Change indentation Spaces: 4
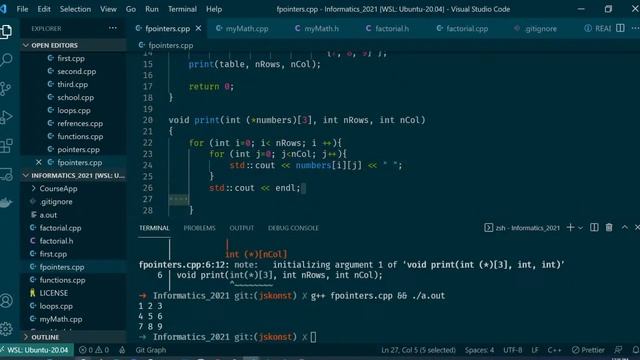Image resolution: width=640 pixels, height=360 pixels. (x=479, y=350)
